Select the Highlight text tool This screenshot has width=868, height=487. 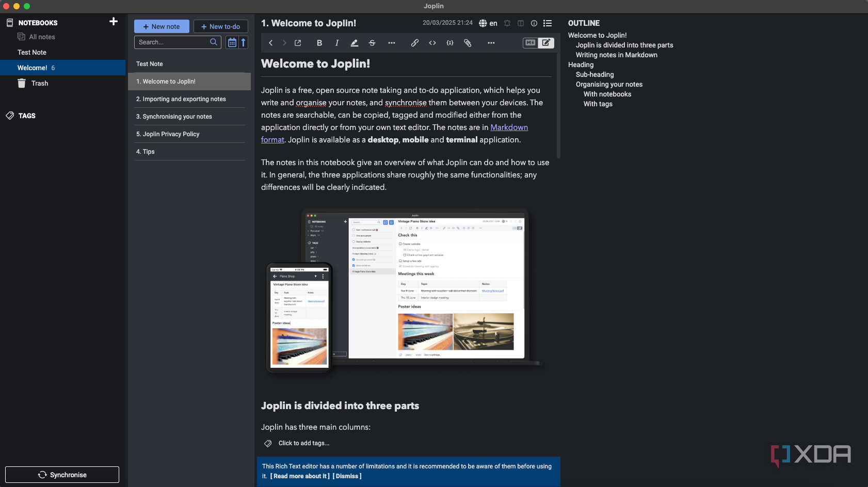tap(355, 43)
